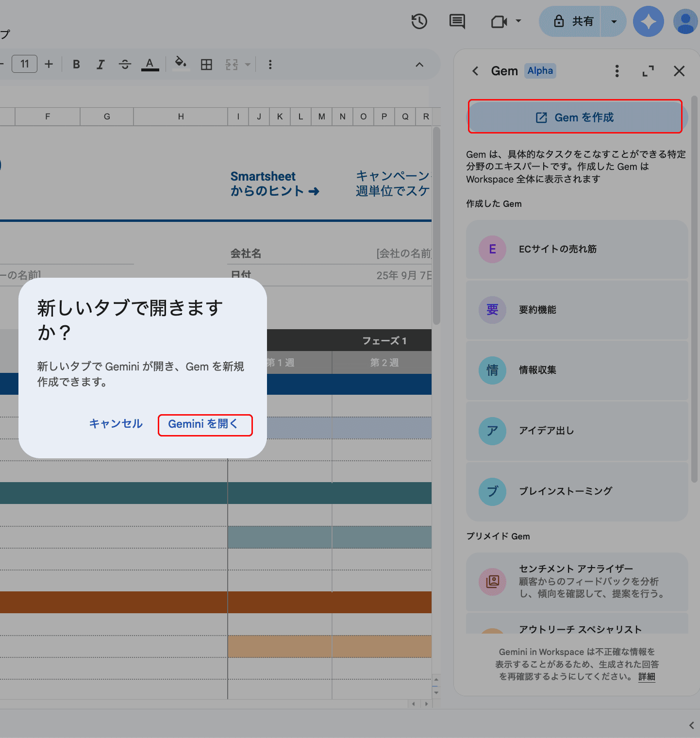Toggle strikethrough formatting
The image size is (700, 738).
[125, 65]
